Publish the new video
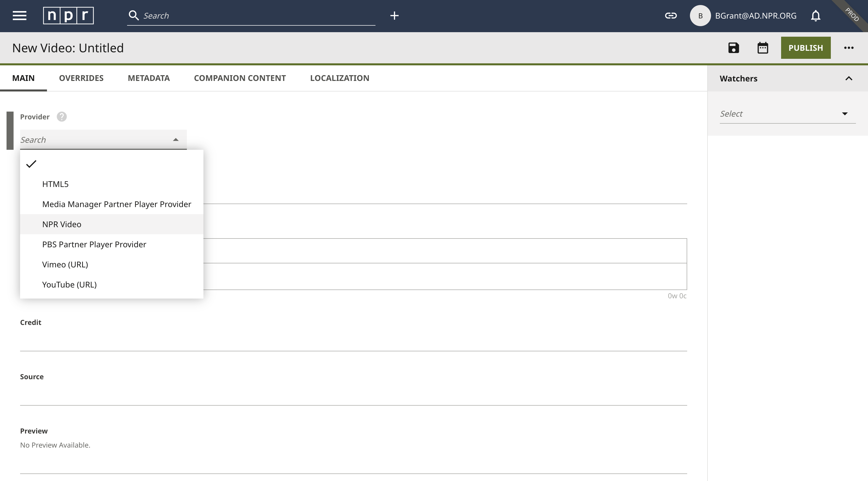 [x=806, y=47]
